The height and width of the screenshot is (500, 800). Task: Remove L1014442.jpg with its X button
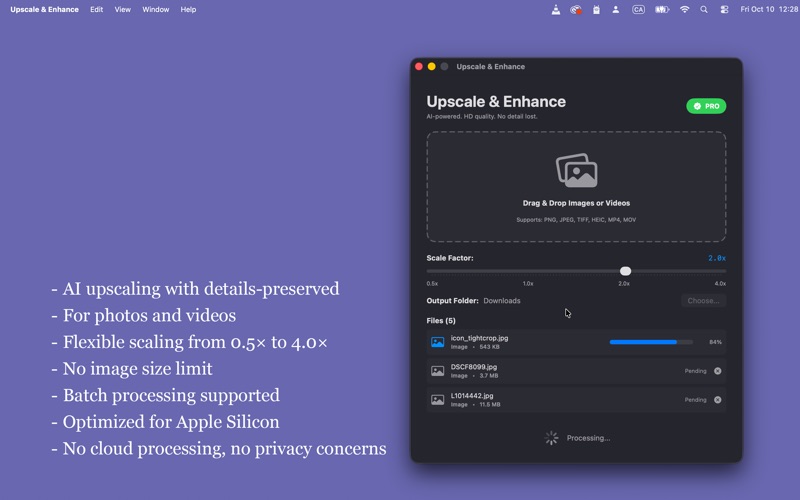pyautogui.click(x=717, y=400)
